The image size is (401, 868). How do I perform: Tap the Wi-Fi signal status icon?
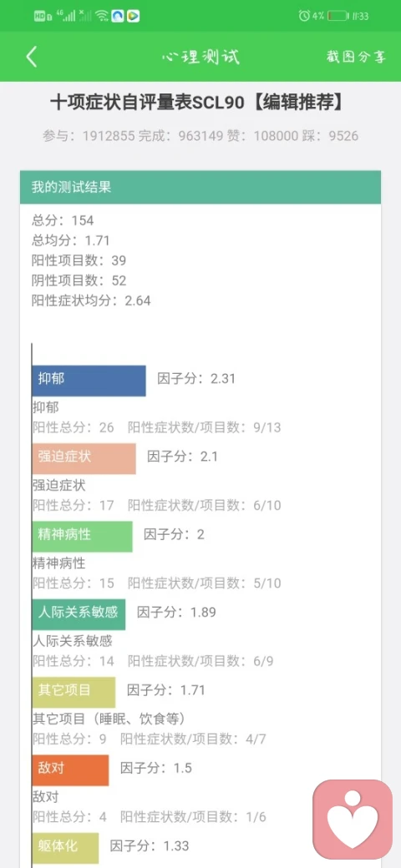(101, 16)
